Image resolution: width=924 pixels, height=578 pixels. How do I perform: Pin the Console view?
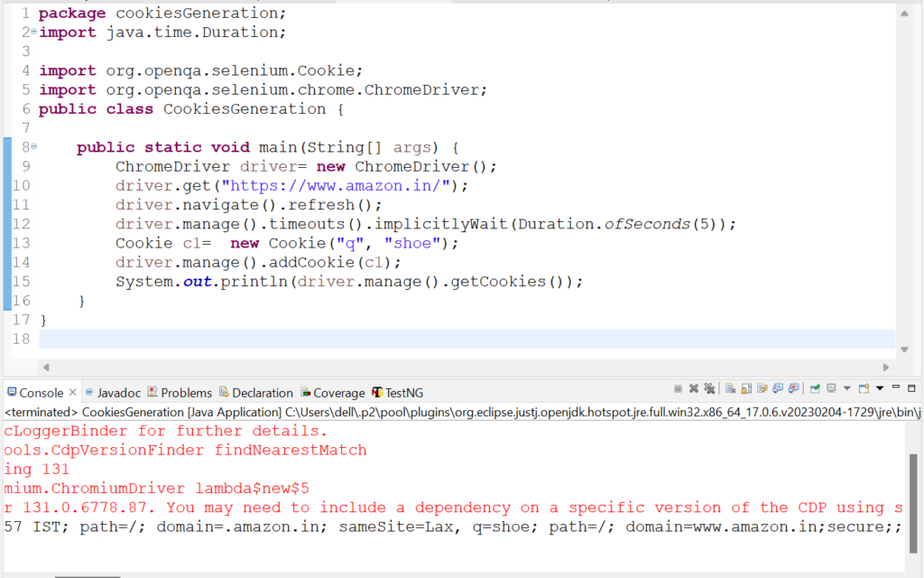click(815, 388)
